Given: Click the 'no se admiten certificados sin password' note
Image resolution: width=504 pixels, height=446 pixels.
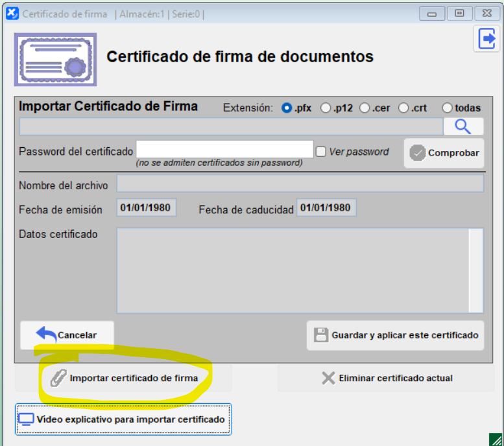Looking at the screenshot, I should 219,163.
